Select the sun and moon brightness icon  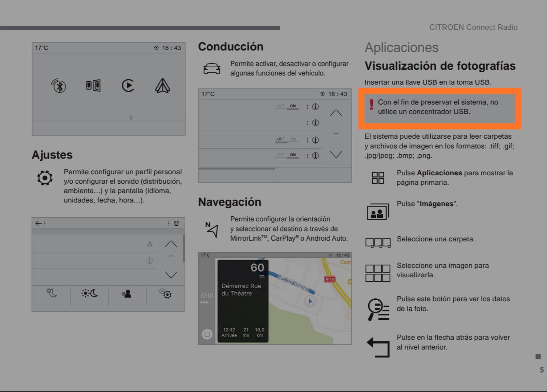89,293
